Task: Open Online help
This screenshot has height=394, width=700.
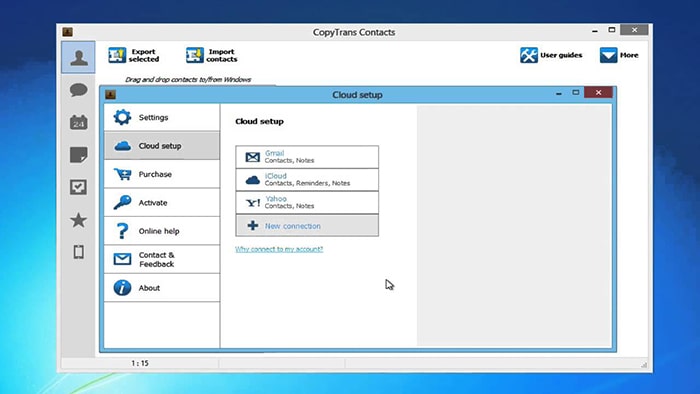Action: pos(162,231)
